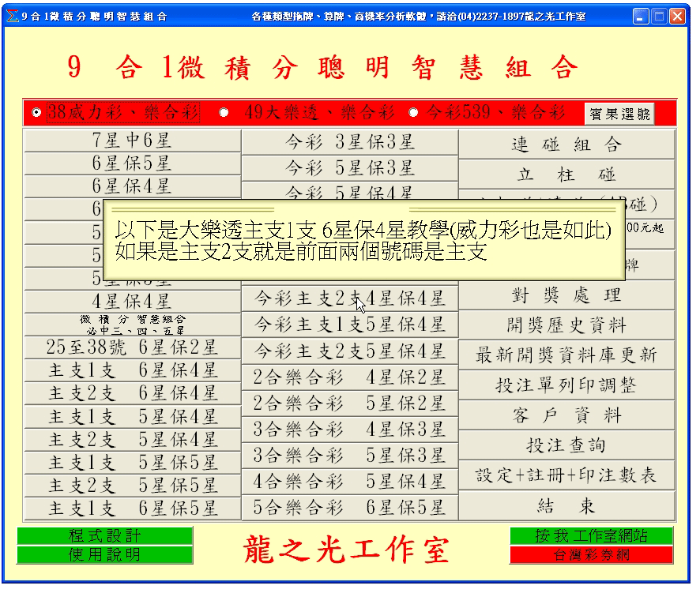
Task: Click 今彩主支1支5星保4星
Action: (x=350, y=325)
